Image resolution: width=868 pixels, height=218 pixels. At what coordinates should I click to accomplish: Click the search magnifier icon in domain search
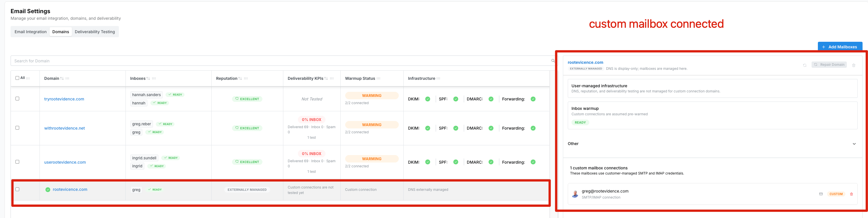click(553, 61)
